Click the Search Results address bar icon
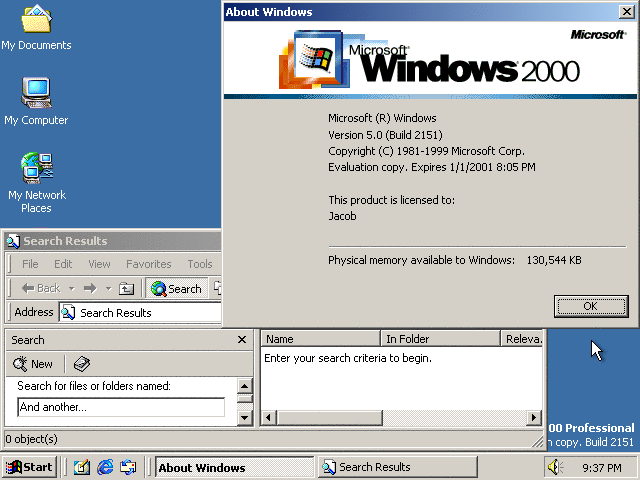The image size is (640, 480). tap(68, 313)
